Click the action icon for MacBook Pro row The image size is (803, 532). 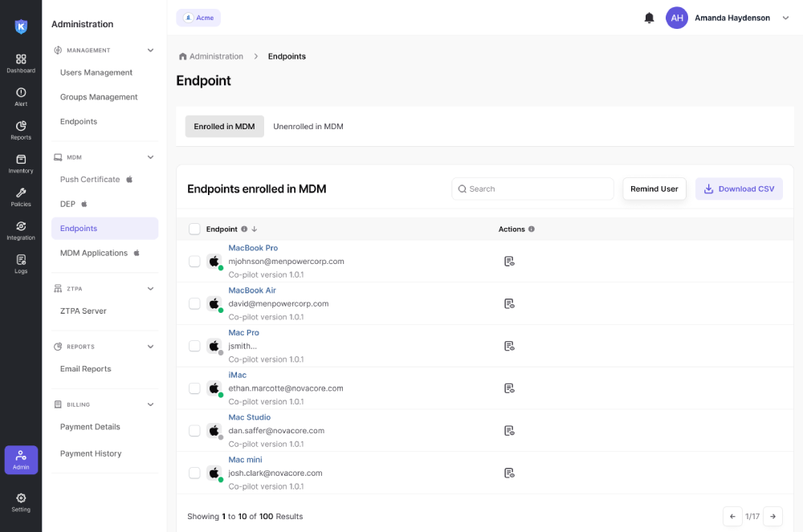[x=509, y=262]
